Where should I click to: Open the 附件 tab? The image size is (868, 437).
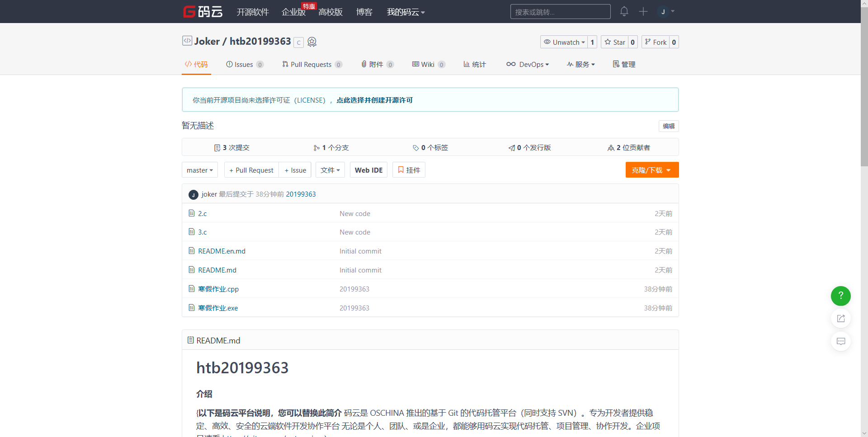[x=377, y=64]
